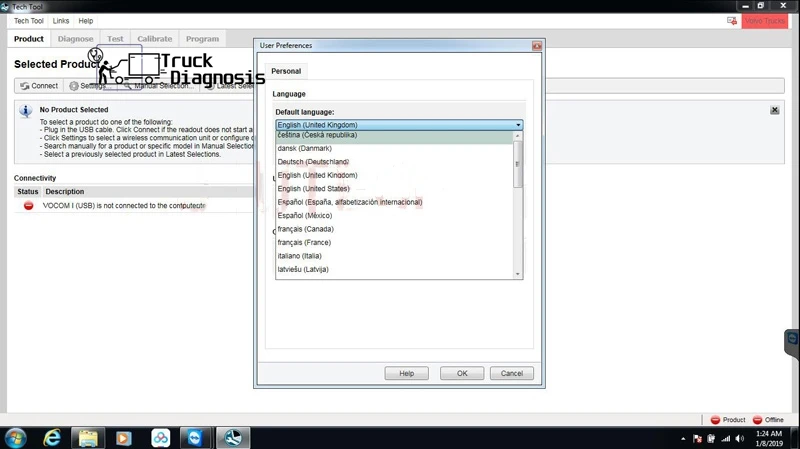Click the language list scrollbar thumb
Viewport: 800px width, 449px height.
click(518, 164)
